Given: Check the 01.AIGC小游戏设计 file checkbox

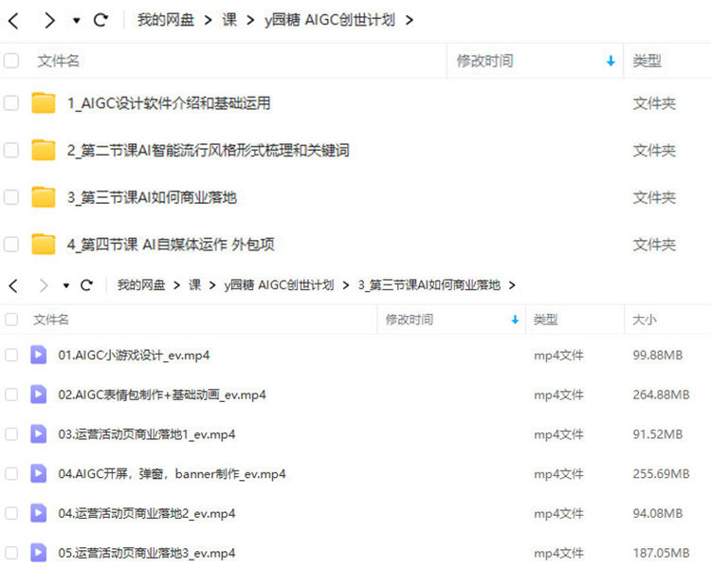Looking at the screenshot, I should [x=11, y=355].
